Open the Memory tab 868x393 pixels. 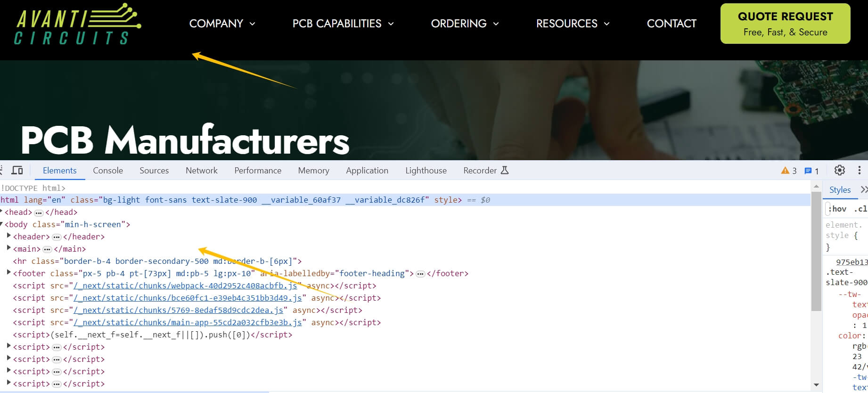pos(313,171)
